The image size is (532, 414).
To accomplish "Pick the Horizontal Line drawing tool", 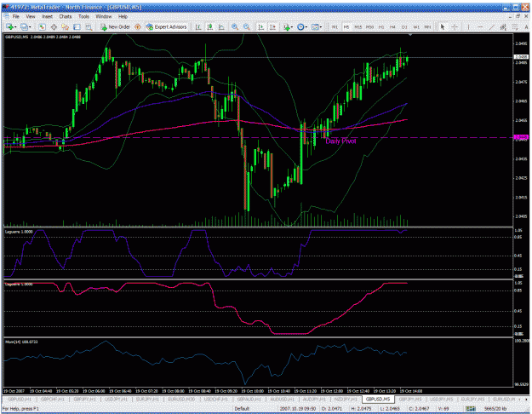I will 480,26.
